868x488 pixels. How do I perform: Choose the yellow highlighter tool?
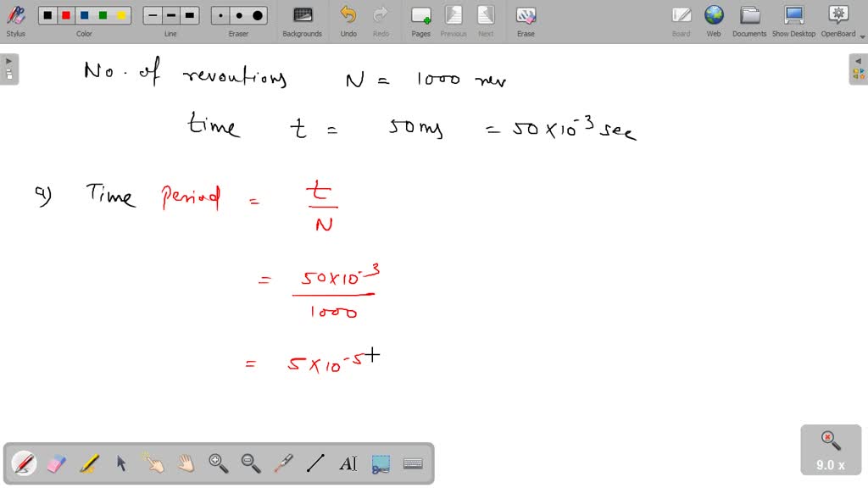pyautogui.click(x=89, y=463)
